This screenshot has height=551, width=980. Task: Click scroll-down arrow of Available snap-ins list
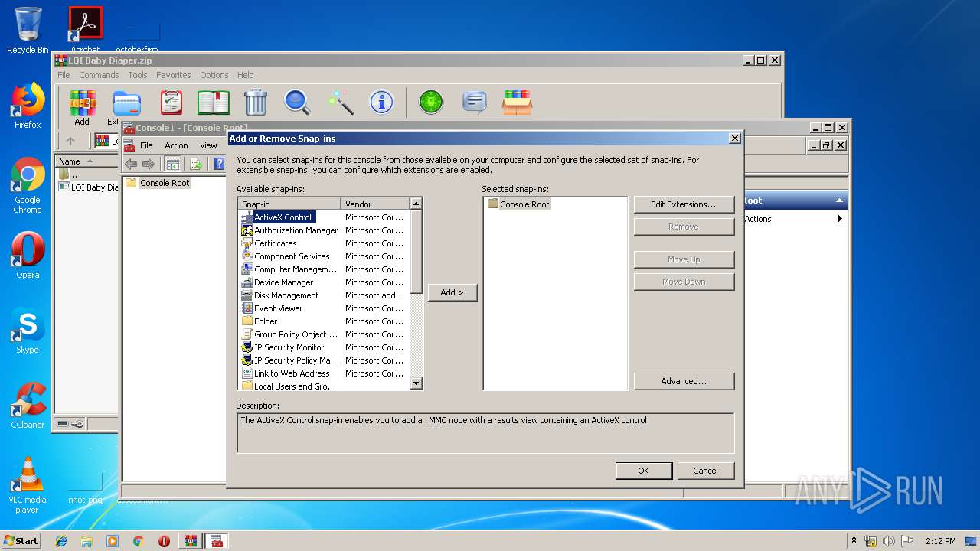click(416, 383)
